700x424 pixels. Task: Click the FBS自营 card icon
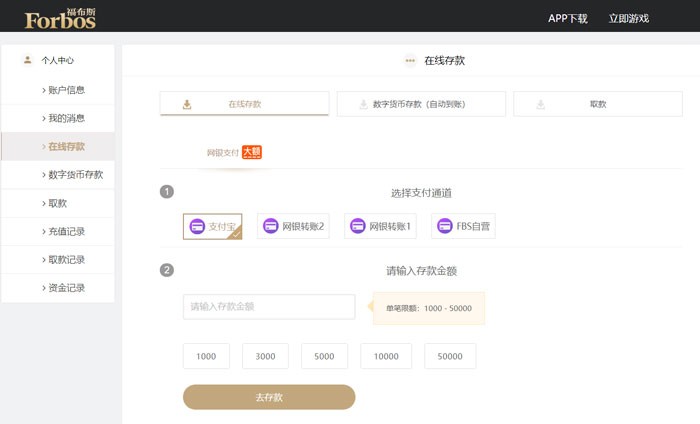coord(445,226)
